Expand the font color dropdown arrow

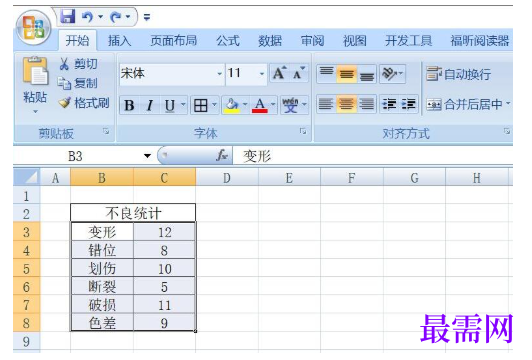coord(273,104)
